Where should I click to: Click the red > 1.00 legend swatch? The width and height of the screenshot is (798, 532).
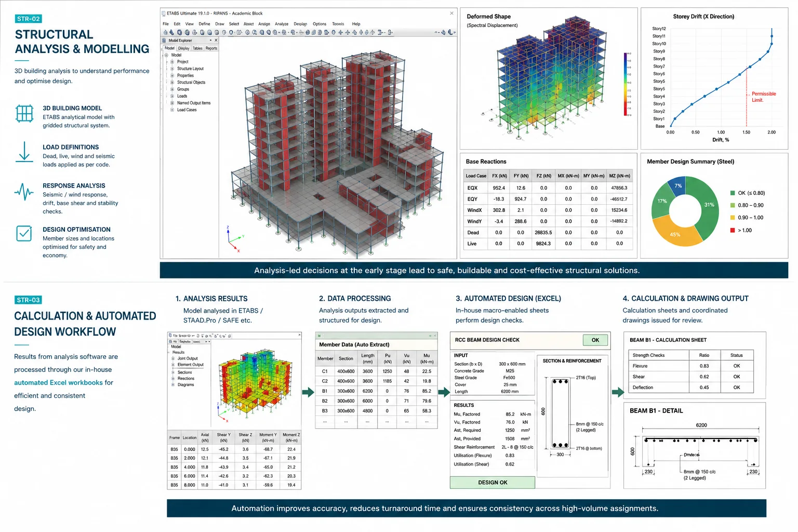[x=733, y=230]
